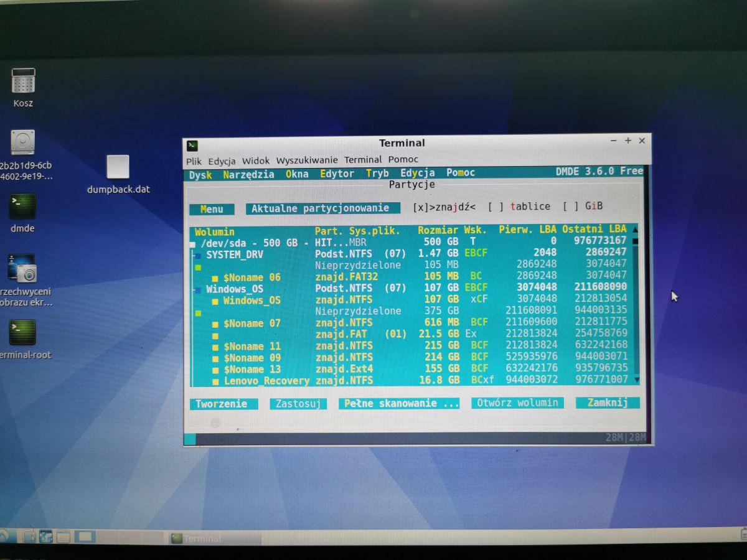This screenshot has height=560, width=747.
Task: Open the DMDE Pomoc menu
Action: [461, 173]
